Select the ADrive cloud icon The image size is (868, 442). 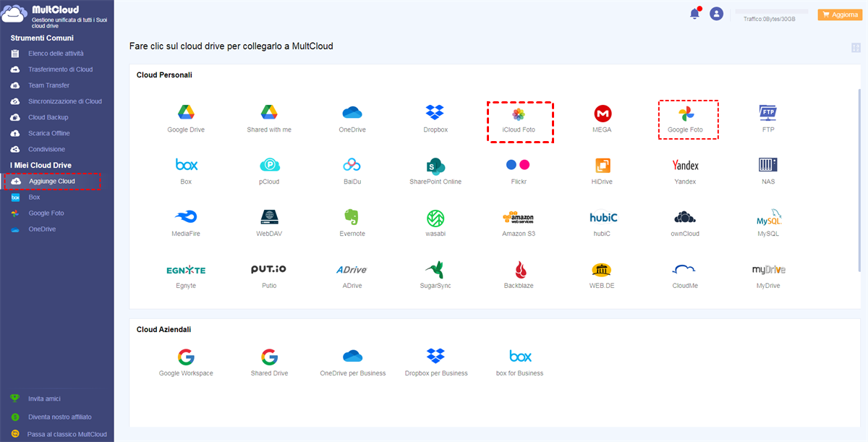click(x=352, y=269)
